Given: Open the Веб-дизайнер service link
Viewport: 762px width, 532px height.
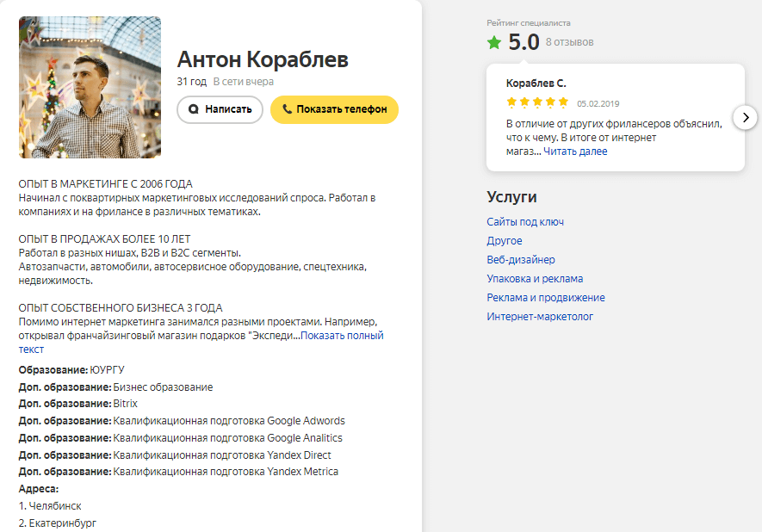Looking at the screenshot, I should click(x=521, y=260).
